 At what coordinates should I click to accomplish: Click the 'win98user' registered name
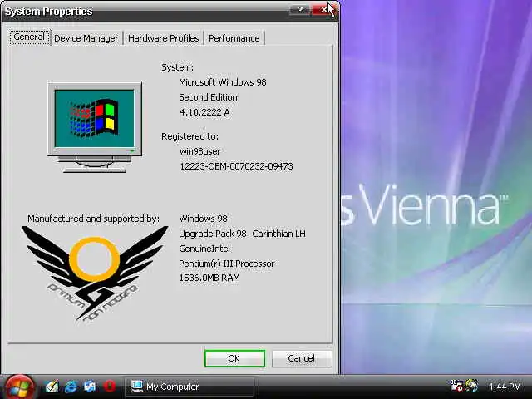point(199,151)
